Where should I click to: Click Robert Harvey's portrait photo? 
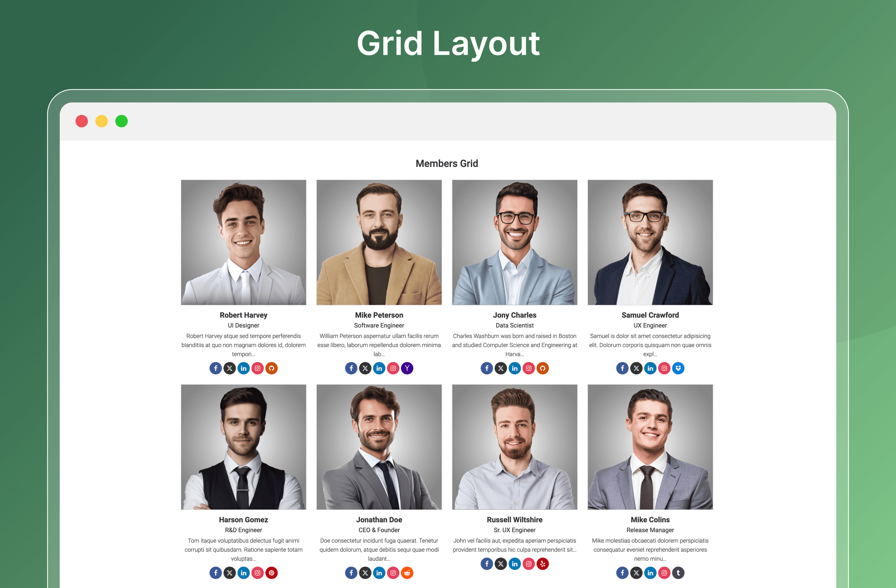pos(244,242)
